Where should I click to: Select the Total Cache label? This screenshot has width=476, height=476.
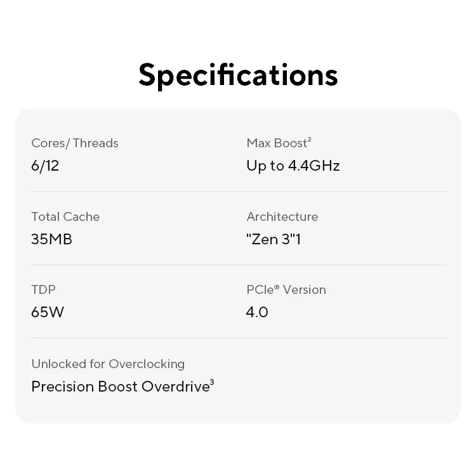click(65, 216)
